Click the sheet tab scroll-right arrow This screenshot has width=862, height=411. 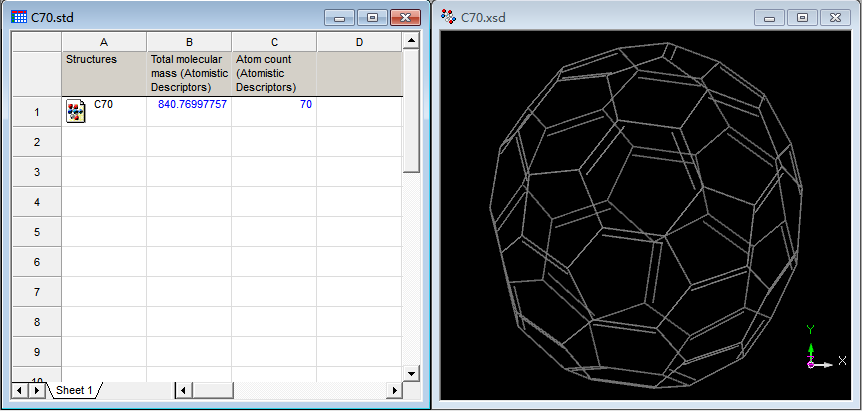(37, 390)
